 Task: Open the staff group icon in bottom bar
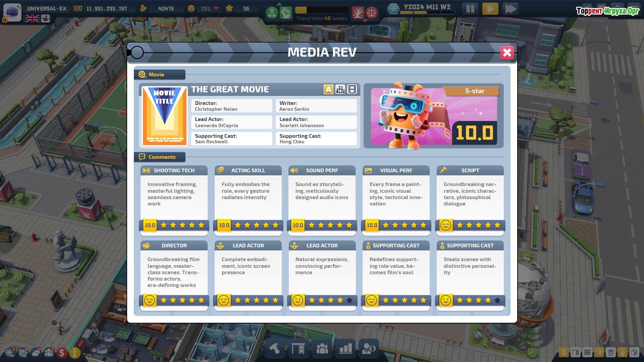point(322,349)
